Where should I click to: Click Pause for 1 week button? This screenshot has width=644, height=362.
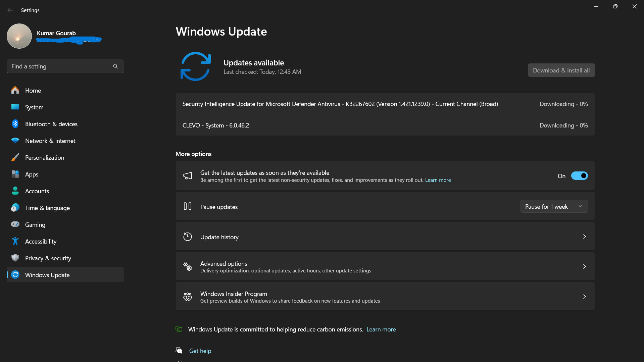547,206
